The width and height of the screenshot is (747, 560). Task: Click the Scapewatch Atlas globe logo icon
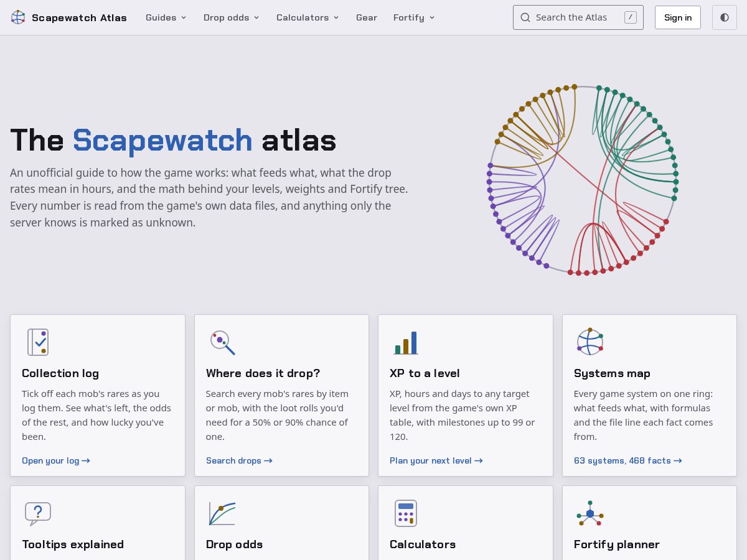coord(18,17)
